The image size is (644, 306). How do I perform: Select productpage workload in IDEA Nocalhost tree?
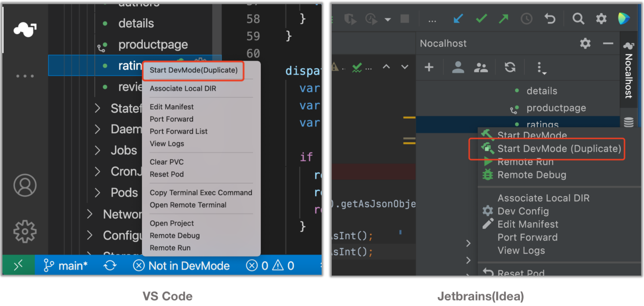tap(556, 108)
